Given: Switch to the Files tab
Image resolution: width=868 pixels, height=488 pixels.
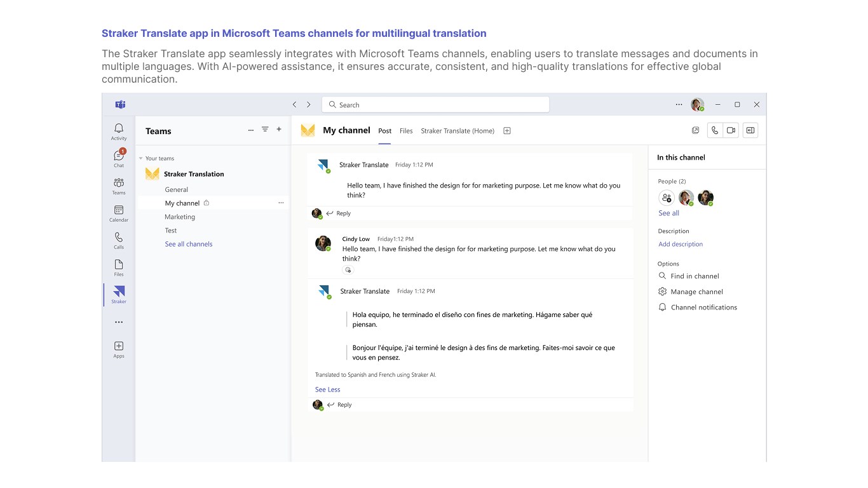Looking at the screenshot, I should (406, 131).
